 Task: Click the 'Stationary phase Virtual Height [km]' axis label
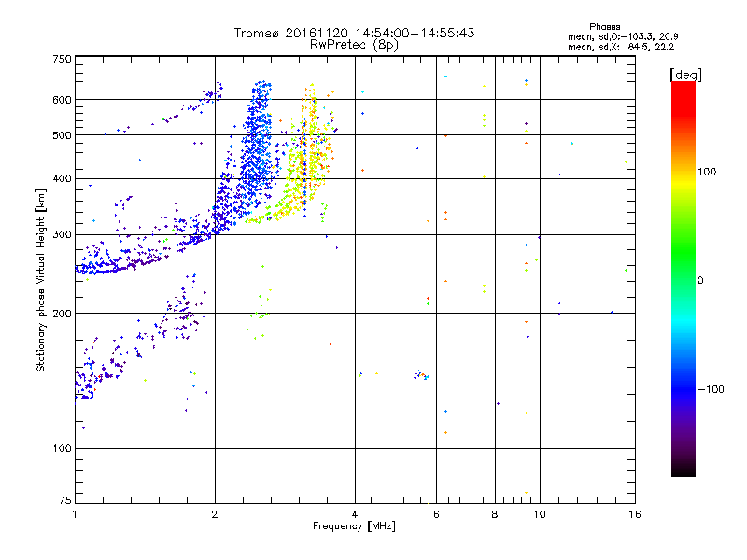point(41,280)
